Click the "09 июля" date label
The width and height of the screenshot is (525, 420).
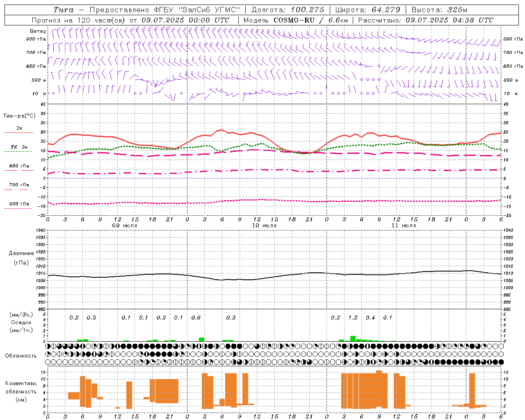click(125, 226)
